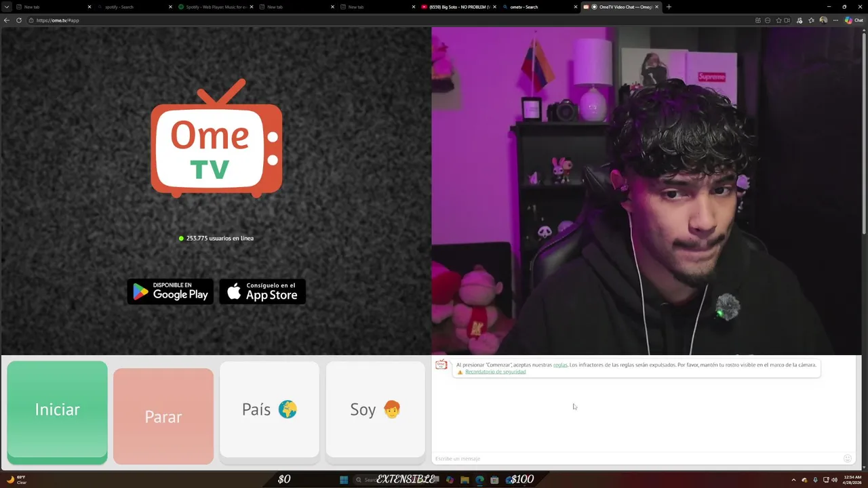Click the favorites star in address bar
This screenshot has height=488, width=868.
tap(778, 20)
